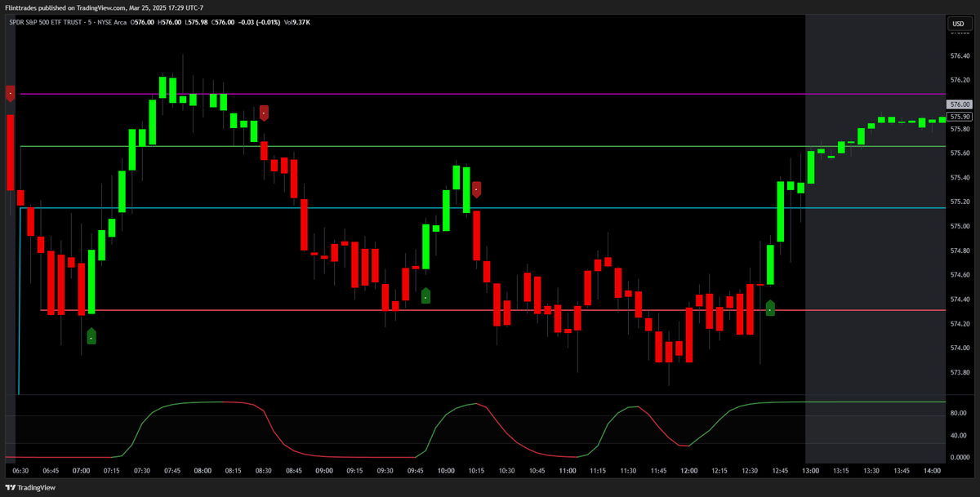Click the 09:00 time axis label
The width and height of the screenshot is (980, 497).
pos(324,471)
